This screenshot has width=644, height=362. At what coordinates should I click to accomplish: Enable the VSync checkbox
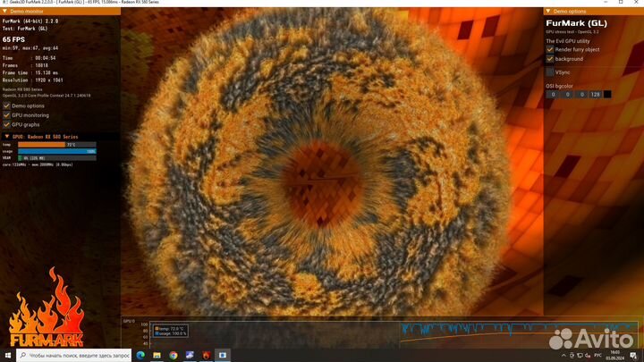coord(550,72)
